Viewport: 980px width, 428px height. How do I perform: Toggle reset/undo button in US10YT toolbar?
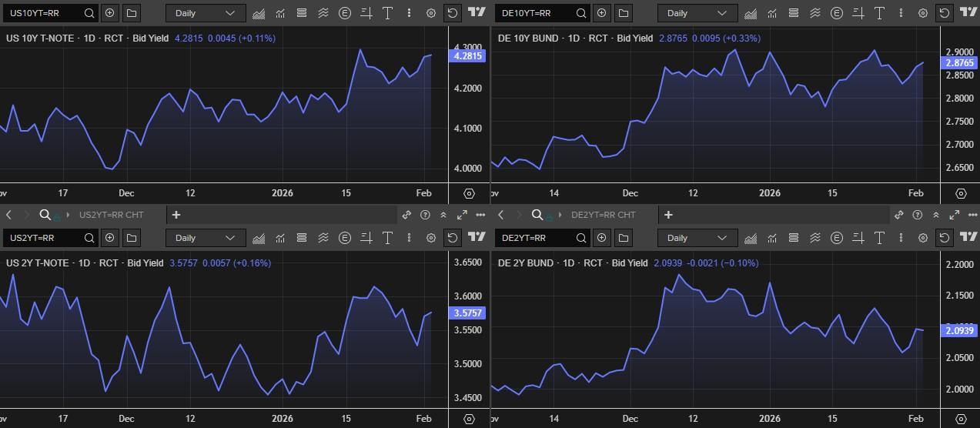point(453,13)
